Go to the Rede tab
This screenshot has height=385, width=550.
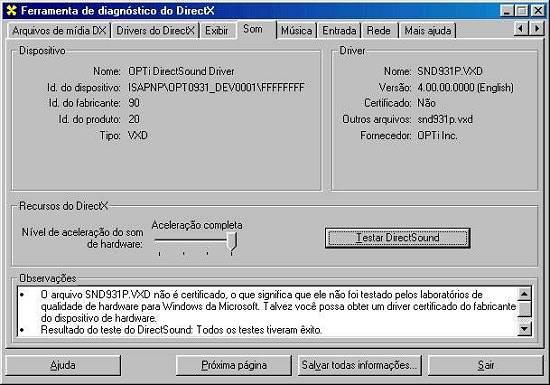click(x=379, y=31)
